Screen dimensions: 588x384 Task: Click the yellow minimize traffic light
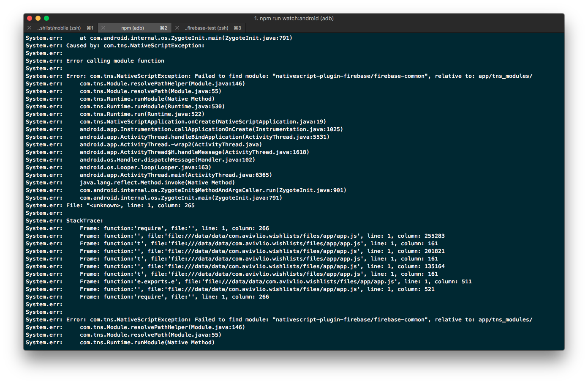[x=38, y=18]
